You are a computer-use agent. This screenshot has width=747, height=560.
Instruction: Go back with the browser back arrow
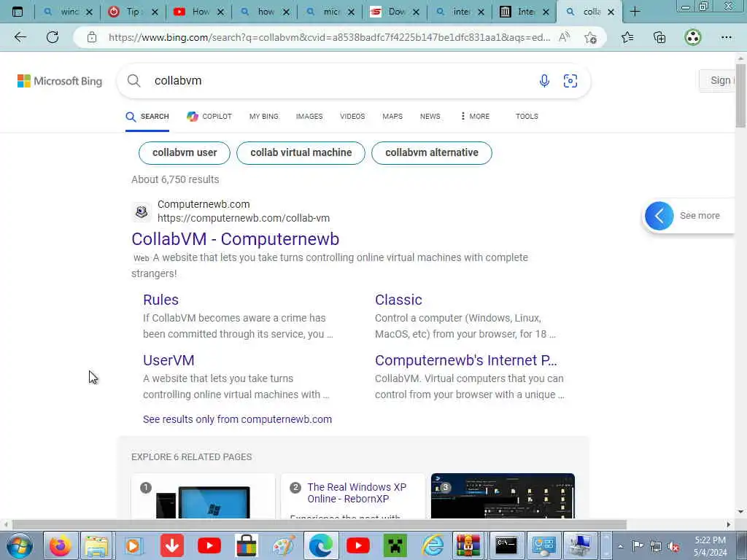click(x=20, y=37)
